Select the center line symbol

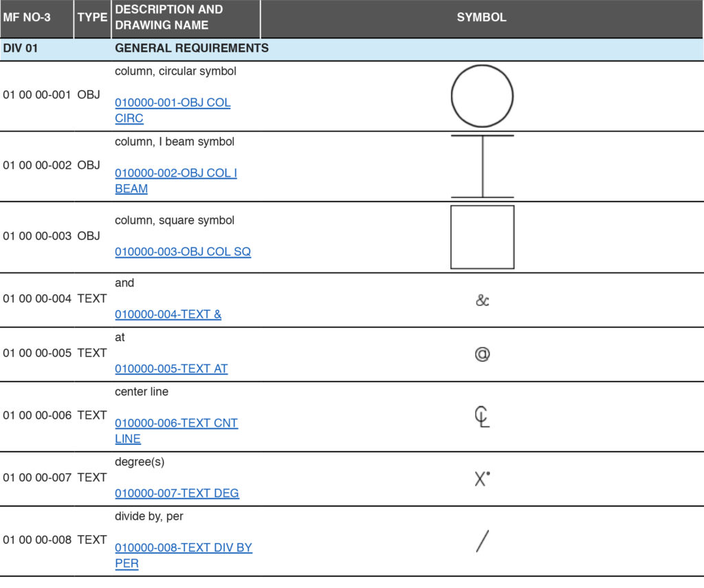pyautogui.click(x=482, y=415)
